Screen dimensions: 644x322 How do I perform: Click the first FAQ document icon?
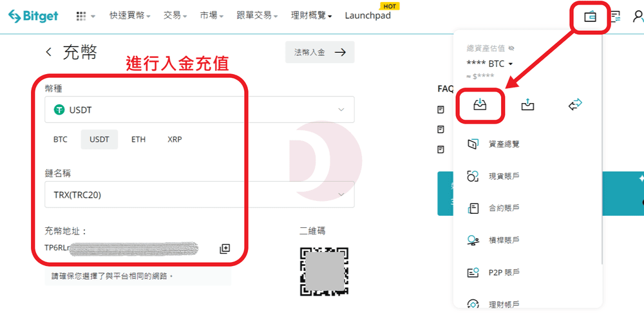(x=440, y=109)
